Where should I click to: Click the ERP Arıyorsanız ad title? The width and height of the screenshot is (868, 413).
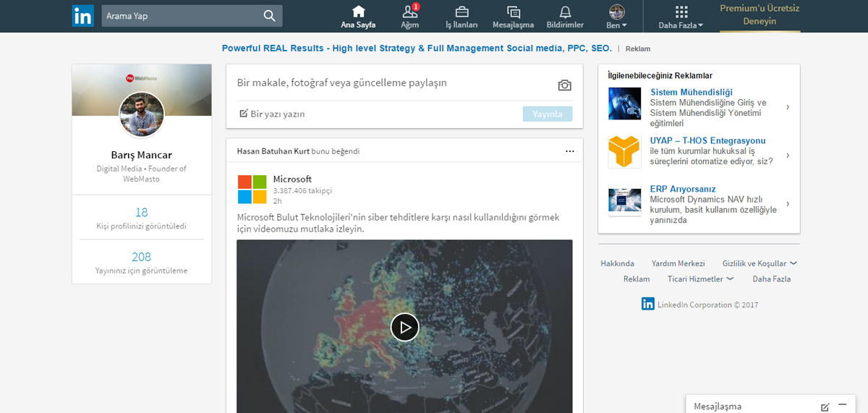(683, 189)
